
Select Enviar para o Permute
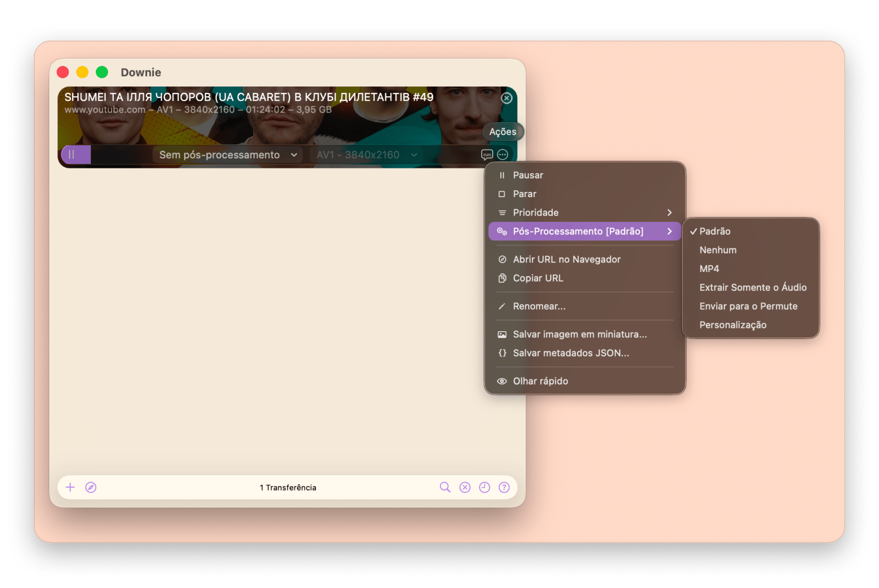751,306
